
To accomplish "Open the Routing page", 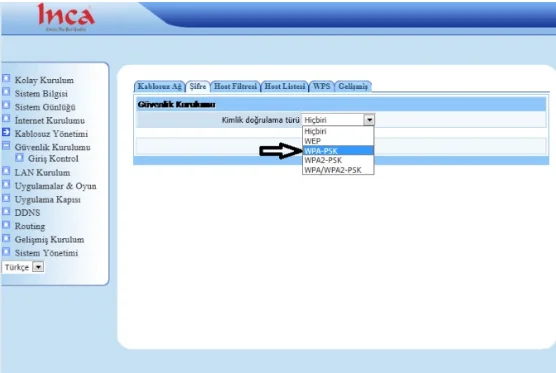I will pos(30,226).
